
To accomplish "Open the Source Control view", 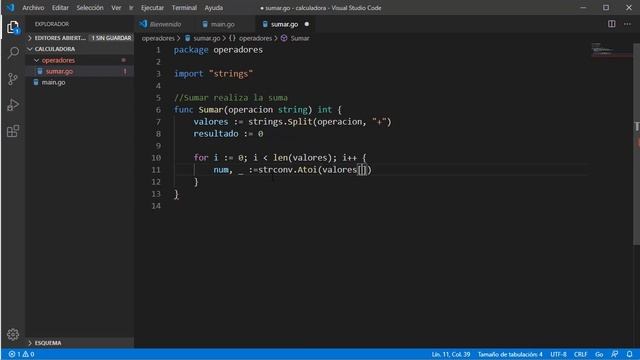I will pyautogui.click(x=13, y=79).
